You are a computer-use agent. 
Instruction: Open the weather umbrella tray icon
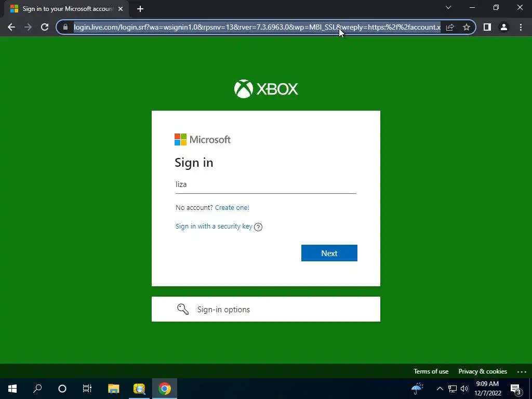coord(417,389)
